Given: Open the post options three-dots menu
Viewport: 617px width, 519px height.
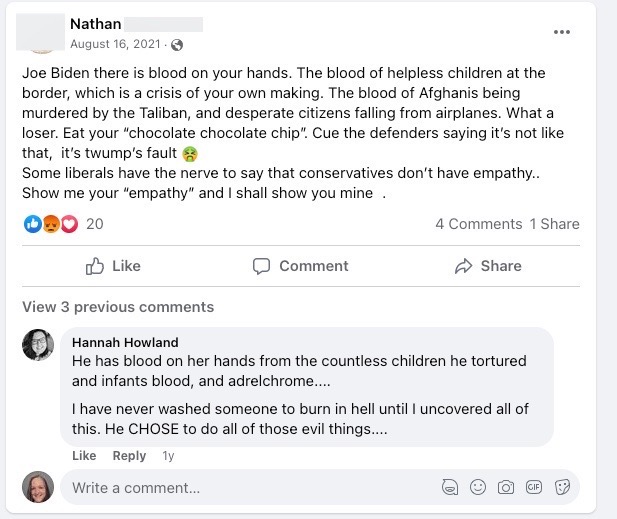Looking at the screenshot, I should pos(562,32).
